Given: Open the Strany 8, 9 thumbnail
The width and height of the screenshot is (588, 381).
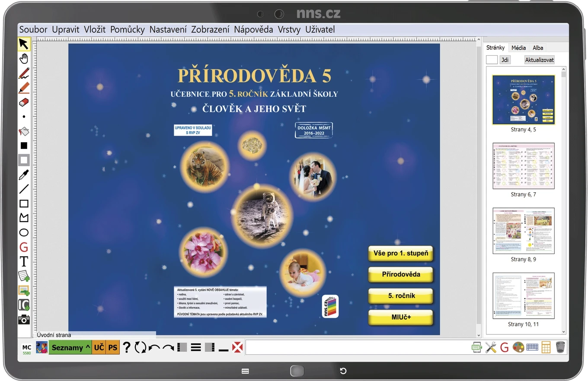Looking at the screenshot, I should [x=524, y=231].
